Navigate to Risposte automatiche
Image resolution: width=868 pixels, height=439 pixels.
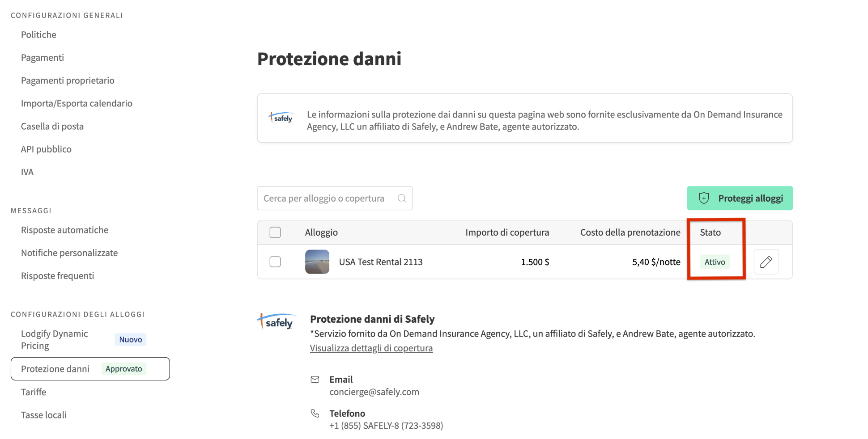(x=64, y=230)
